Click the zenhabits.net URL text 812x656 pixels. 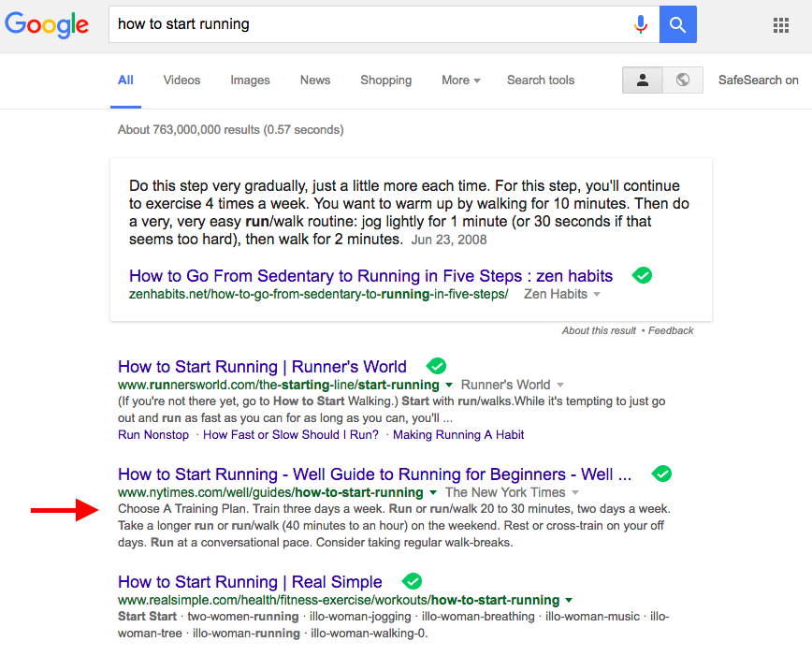click(x=318, y=295)
